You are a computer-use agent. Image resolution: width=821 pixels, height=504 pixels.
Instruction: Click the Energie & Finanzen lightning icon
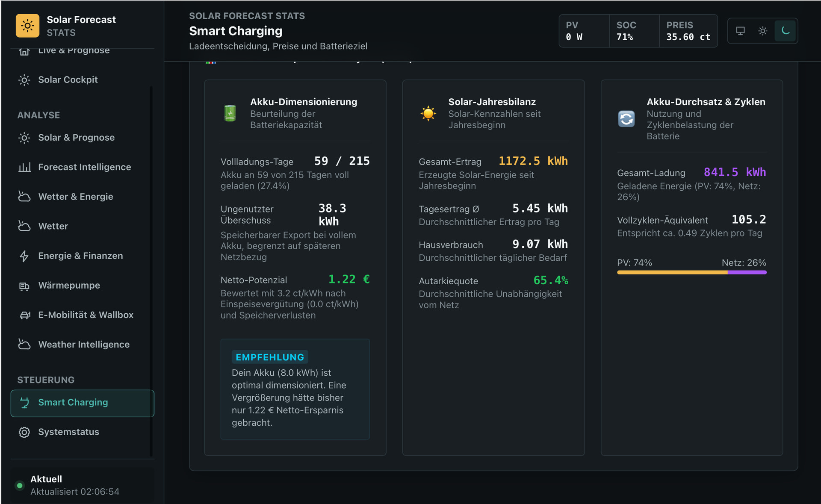click(24, 256)
